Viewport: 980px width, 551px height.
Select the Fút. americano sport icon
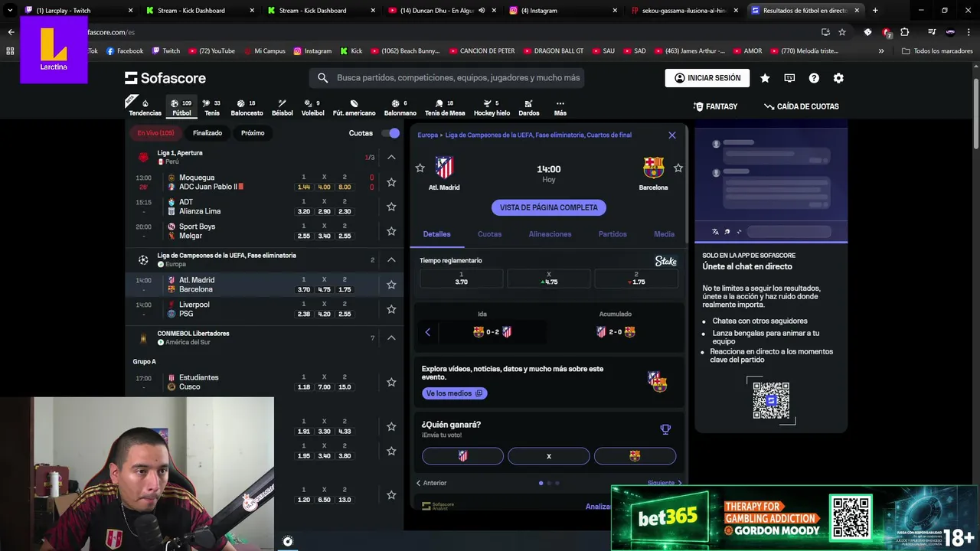point(354,107)
